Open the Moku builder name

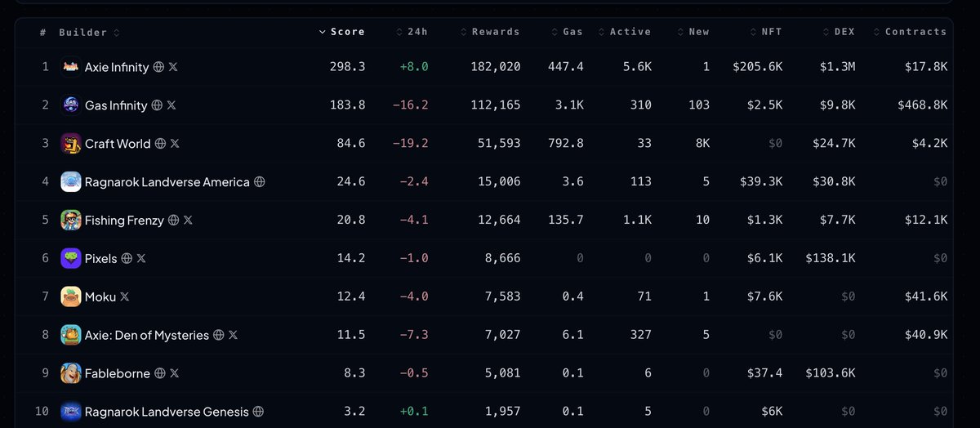point(100,296)
